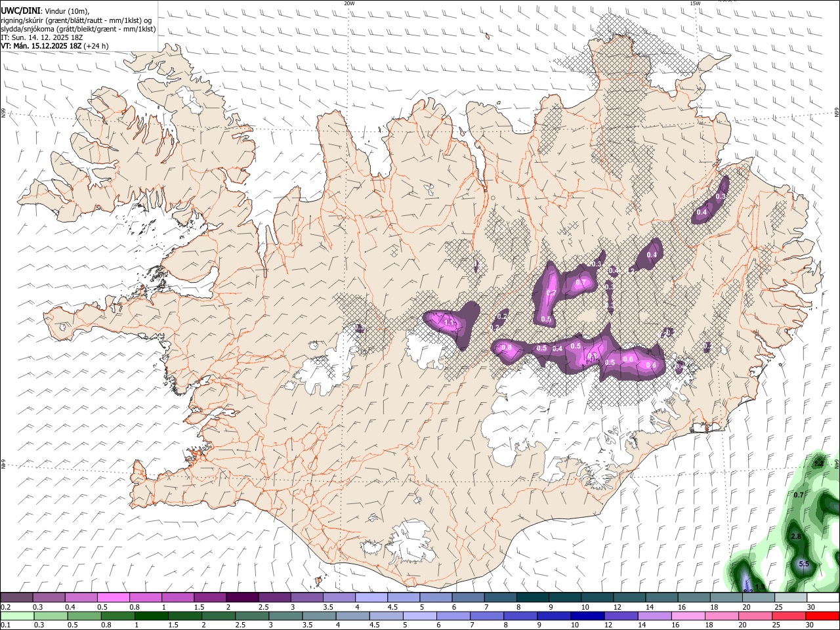Click the '0.7' value in the green sea area
Screen dimensions: 840x630
799,495
